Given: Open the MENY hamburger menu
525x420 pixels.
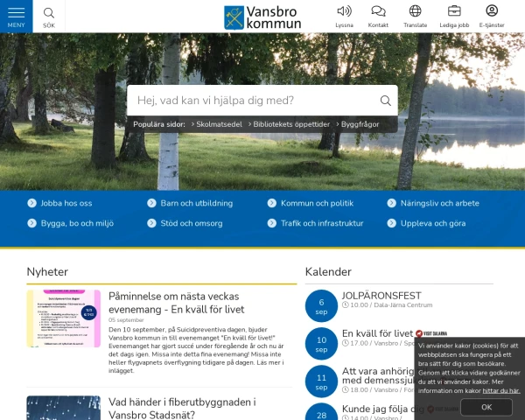Looking at the screenshot, I should (x=16, y=17).
